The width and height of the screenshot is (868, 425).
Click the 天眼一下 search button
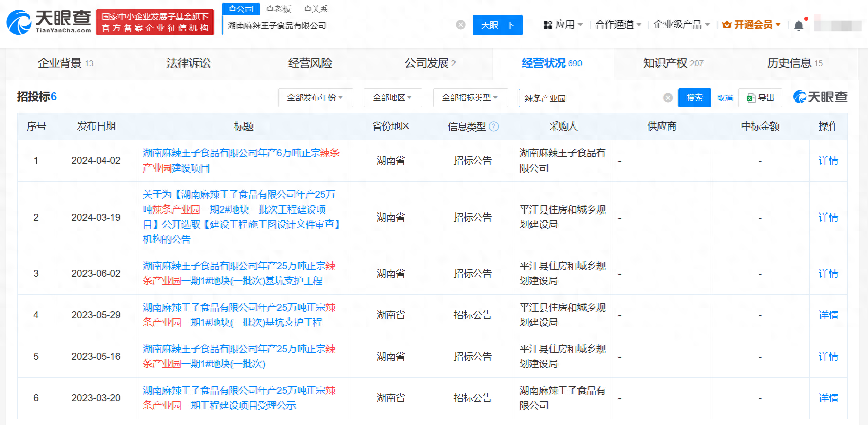pyautogui.click(x=498, y=25)
